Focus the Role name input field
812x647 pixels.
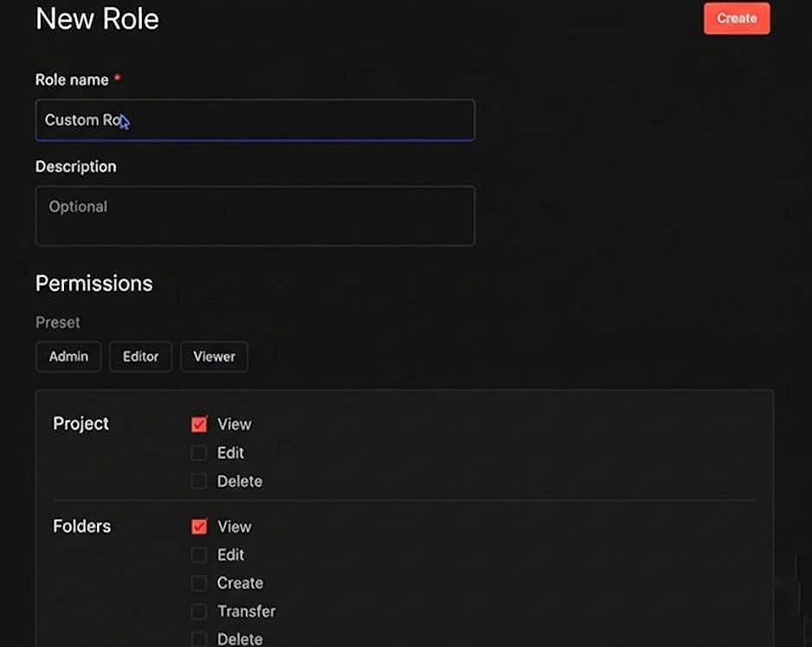click(255, 120)
